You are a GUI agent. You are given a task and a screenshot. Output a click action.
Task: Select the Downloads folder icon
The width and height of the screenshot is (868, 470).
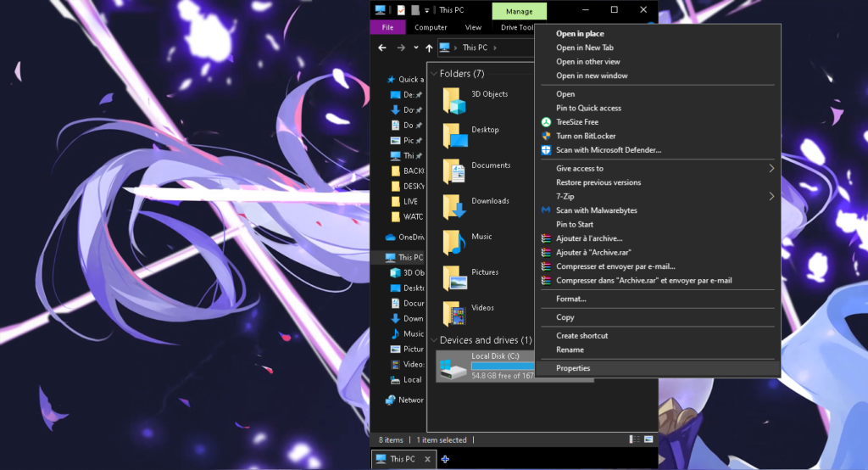click(454, 207)
